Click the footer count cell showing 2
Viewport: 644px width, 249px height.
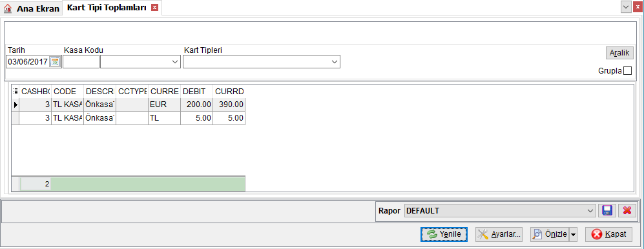coord(36,184)
